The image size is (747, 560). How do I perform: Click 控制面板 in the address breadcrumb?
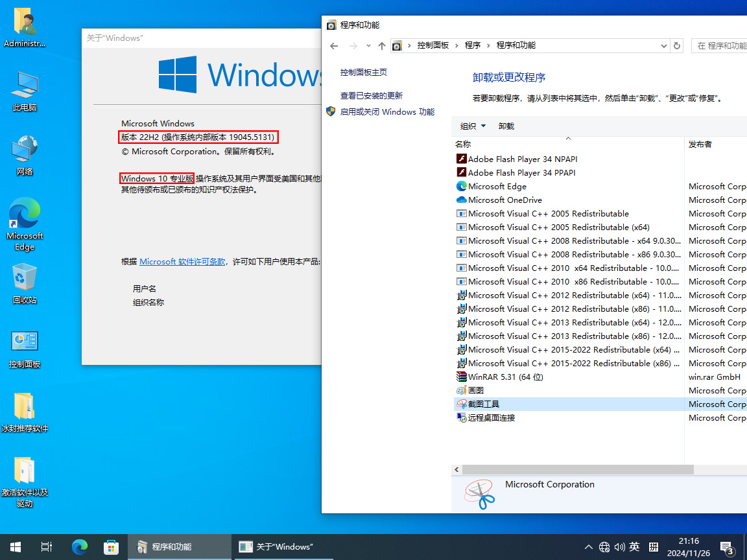433,45
